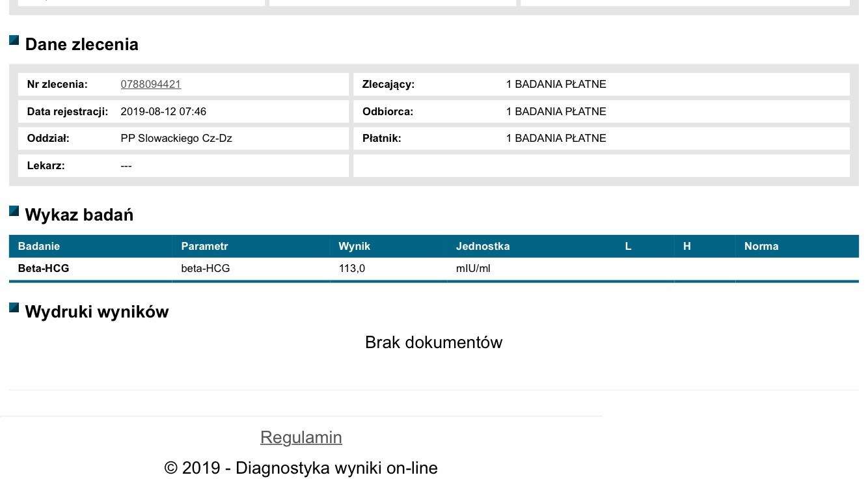Click the square icon beside Wykaz badań
This screenshot has width=868, height=488.
point(14,211)
